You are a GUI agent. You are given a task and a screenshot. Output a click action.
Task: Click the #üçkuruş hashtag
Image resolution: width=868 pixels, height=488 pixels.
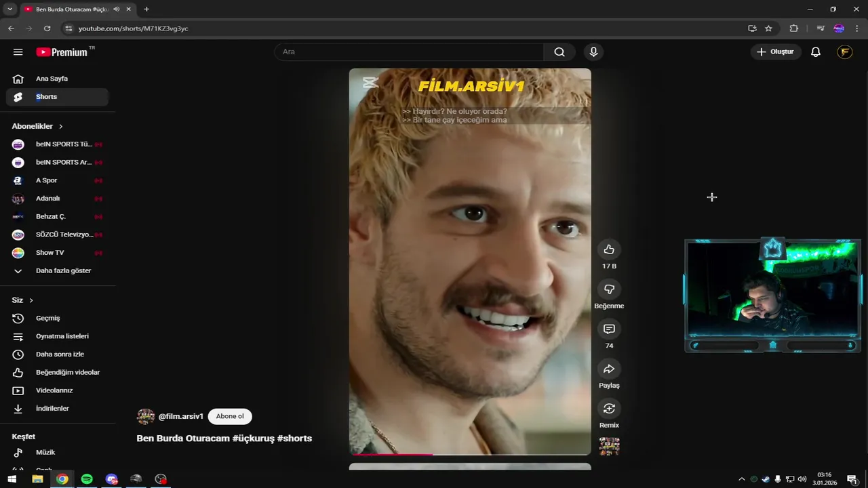[253, 439]
